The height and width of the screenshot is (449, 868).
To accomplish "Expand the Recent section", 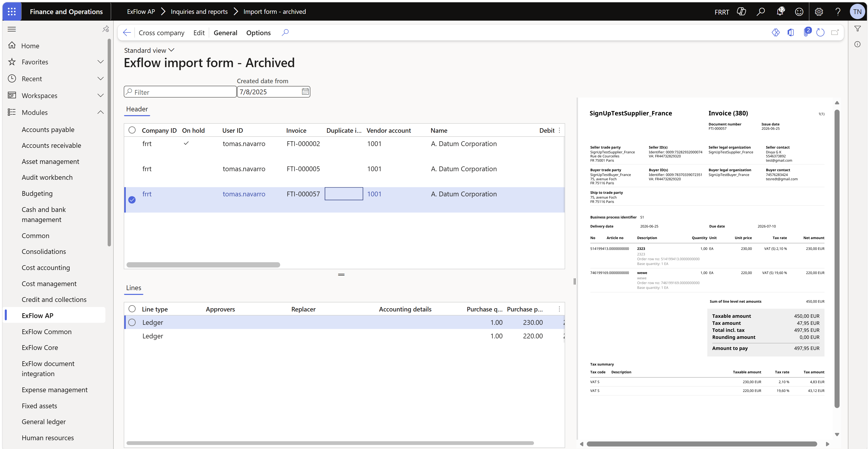I will (x=100, y=79).
